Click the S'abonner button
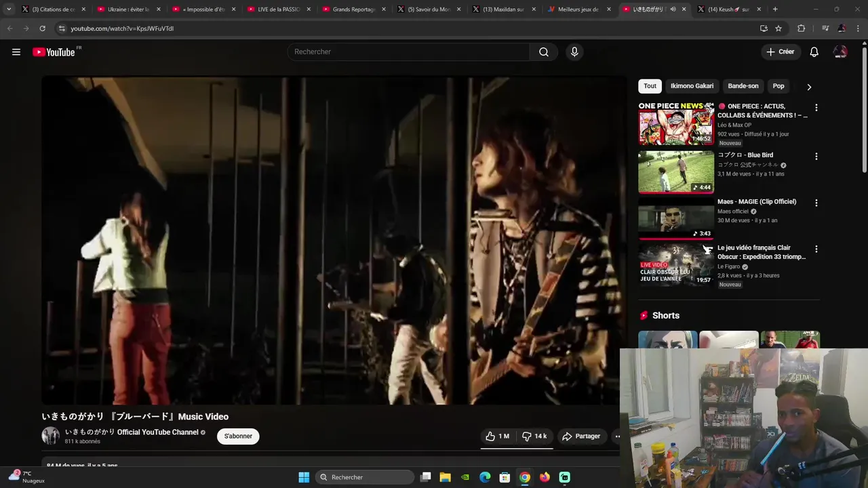Viewport: 868px width, 488px height. pyautogui.click(x=238, y=436)
